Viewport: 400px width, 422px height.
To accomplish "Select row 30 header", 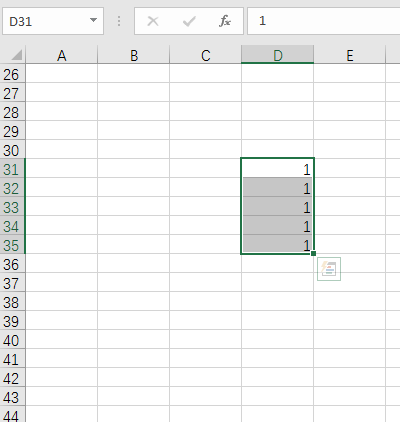I will tap(12, 150).
